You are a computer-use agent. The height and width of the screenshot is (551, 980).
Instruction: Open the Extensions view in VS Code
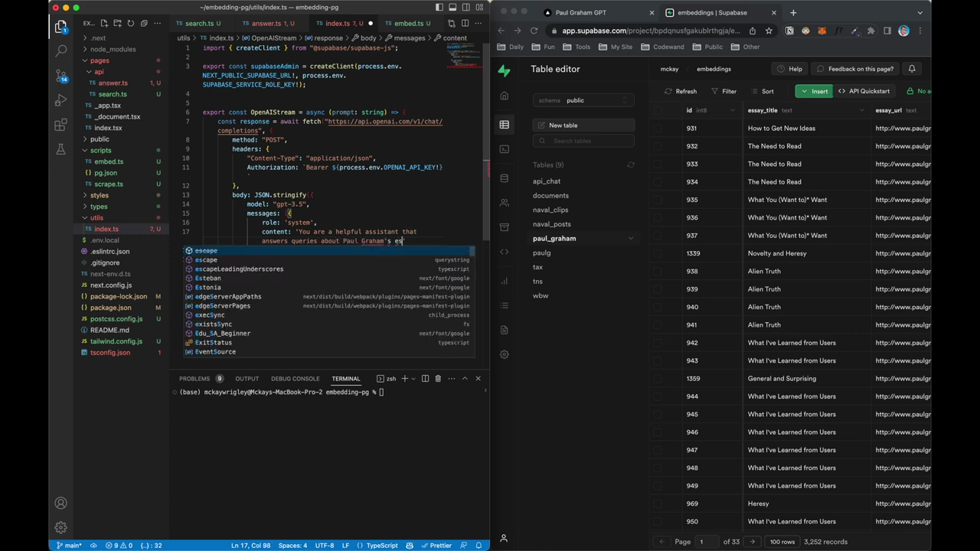click(x=61, y=125)
